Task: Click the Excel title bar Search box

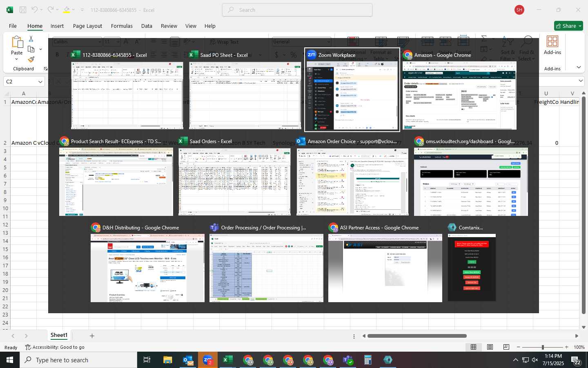Action: click(297, 10)
